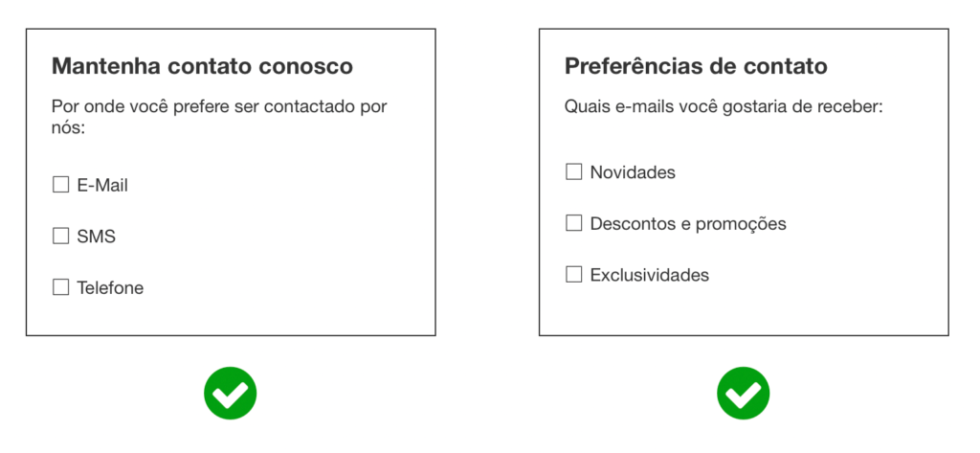The image size is (980, 453).
Task: Check the Telefone checkbox box
Action: pos(61,287)
